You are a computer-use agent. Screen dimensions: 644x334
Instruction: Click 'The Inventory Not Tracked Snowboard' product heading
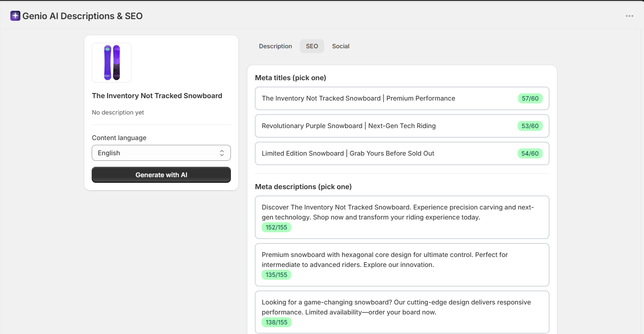(157, 96)
